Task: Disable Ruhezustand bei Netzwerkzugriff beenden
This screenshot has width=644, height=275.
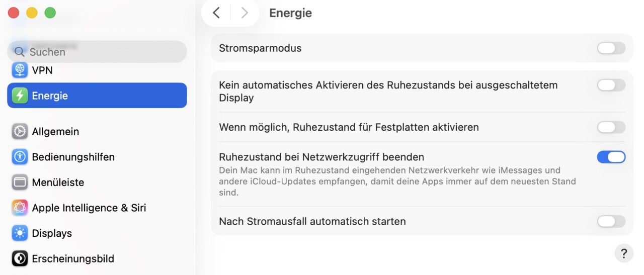Action: 611,157
